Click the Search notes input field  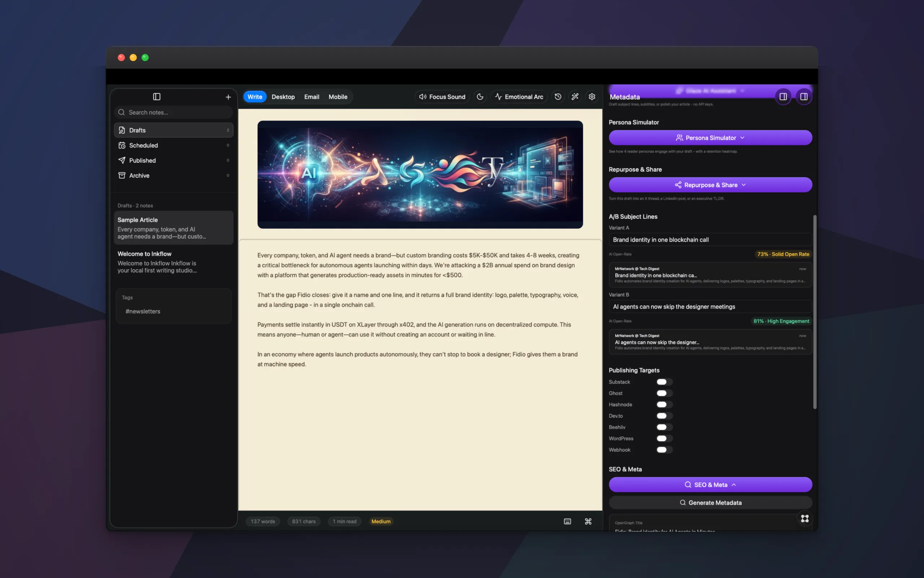[173, 112]
